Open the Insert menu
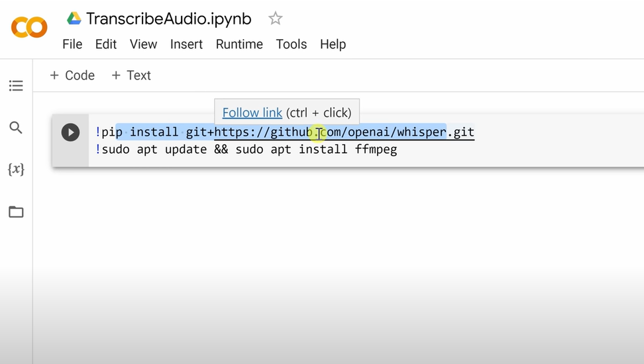Screen dimensions: 644x364 point(186,44)
